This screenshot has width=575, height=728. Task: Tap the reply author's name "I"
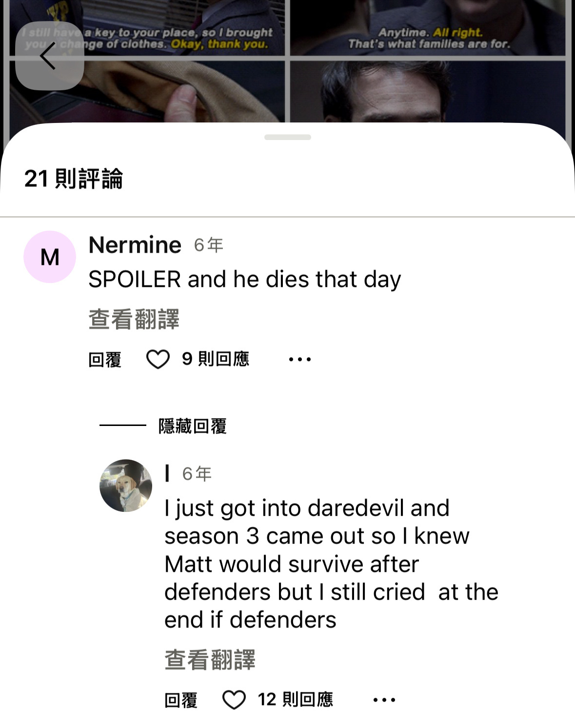[167, 473]
